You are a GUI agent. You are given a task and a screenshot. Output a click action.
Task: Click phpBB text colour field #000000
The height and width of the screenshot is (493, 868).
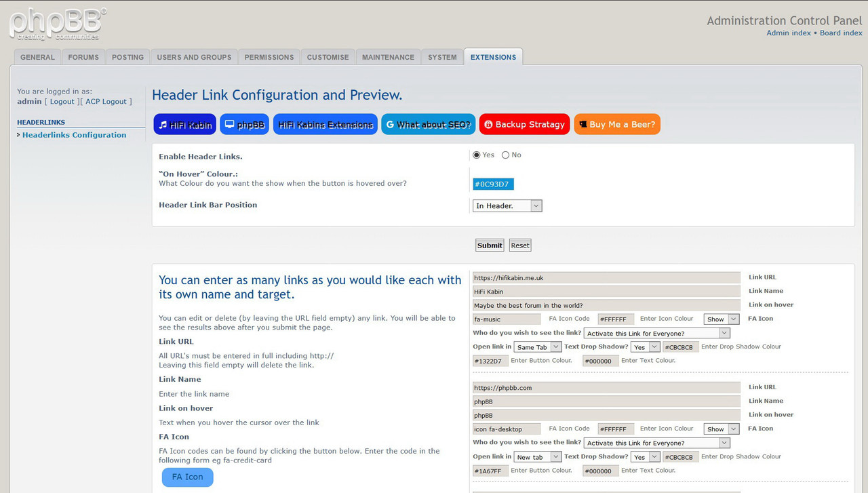[601, 471]
